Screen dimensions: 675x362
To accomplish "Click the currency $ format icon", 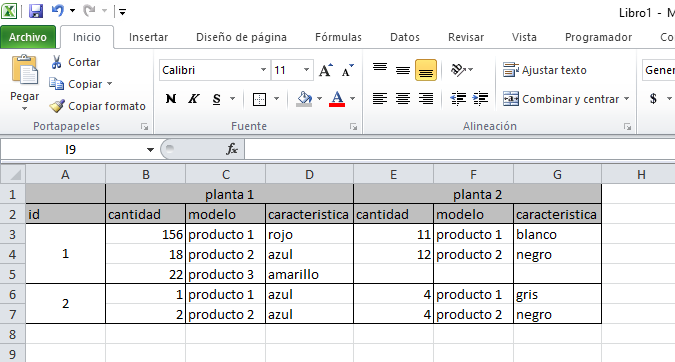I will click(653, 99).
